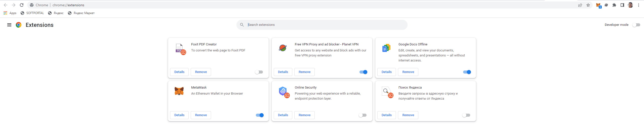Open the SOFTPORTAL bookmark
Image resolution: width=644 pixels, height=140 pixels.
point(32,13)
